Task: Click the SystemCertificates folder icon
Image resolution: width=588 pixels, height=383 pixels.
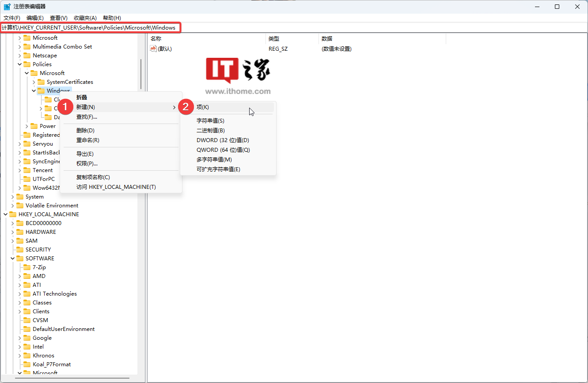Action: click(41, 82)
